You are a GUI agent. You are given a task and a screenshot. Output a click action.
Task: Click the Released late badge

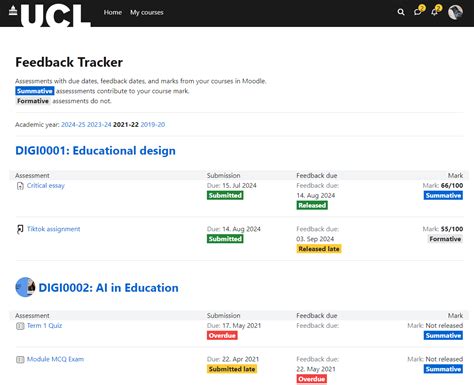coord(319,249)
